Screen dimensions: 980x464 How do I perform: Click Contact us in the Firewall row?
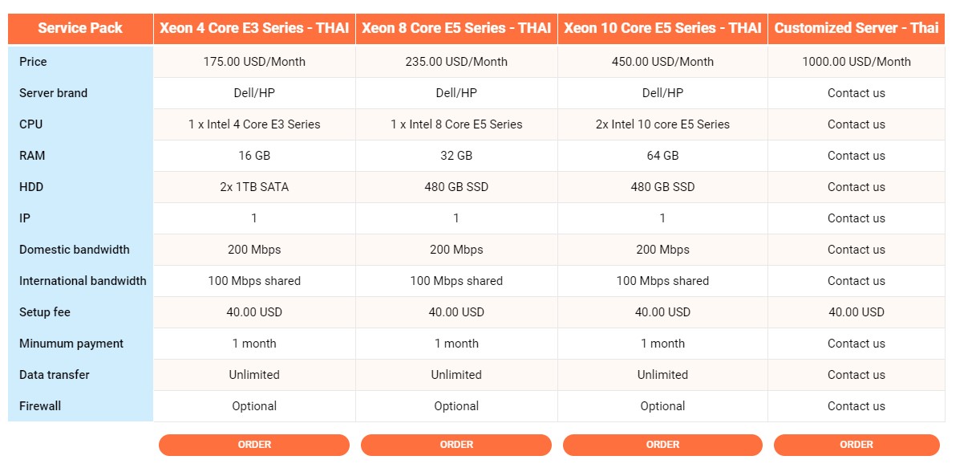(856, 405)
